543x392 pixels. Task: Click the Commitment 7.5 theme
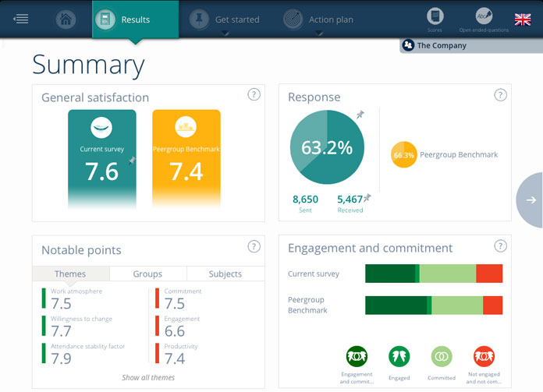pyautogui.click(x=179, y=299)
